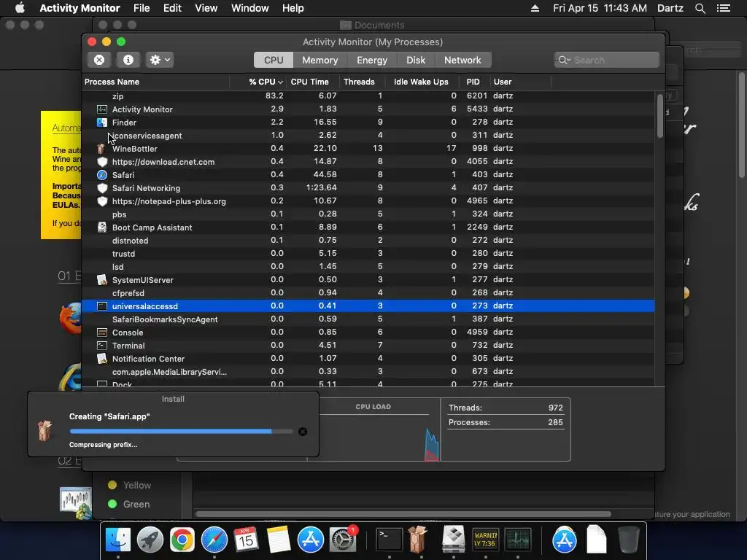Click the Console process icon in list
The width and height of the screenshot is (747, 560).
pyautogui.click(x=102, y=332)
